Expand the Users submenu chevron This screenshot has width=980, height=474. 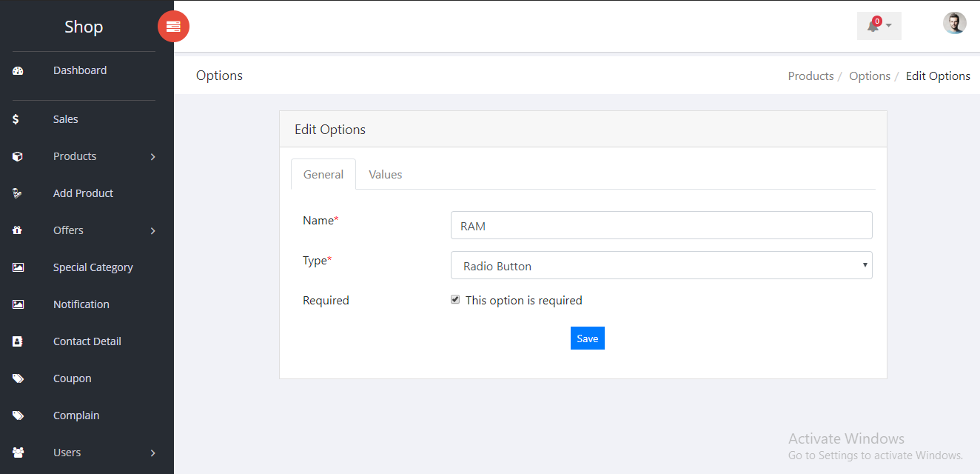[x=152, y=453]
